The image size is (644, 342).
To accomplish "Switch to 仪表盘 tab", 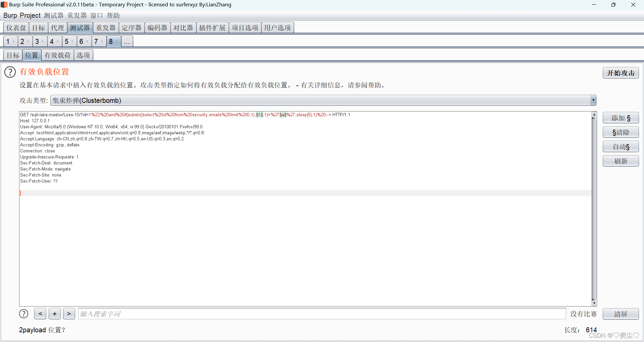I will tap(16, 28).
